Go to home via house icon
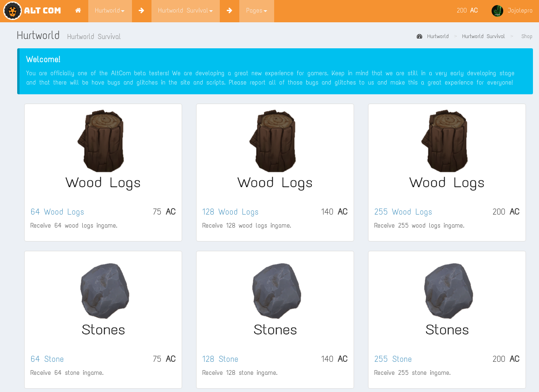 (x=78, y=11)
